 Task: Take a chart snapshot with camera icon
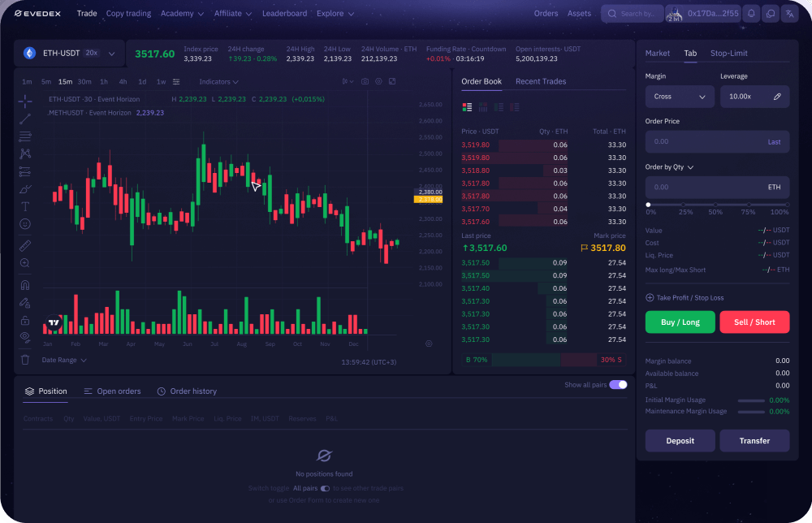coord(365,81)
